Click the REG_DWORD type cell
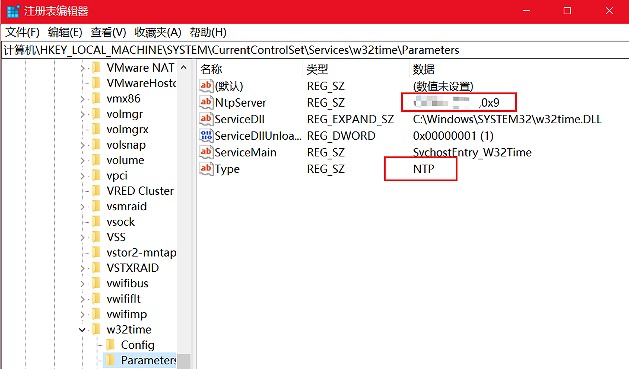Image resolution: width=629 pixels, height=369 pixels. [x=341, y=136]
